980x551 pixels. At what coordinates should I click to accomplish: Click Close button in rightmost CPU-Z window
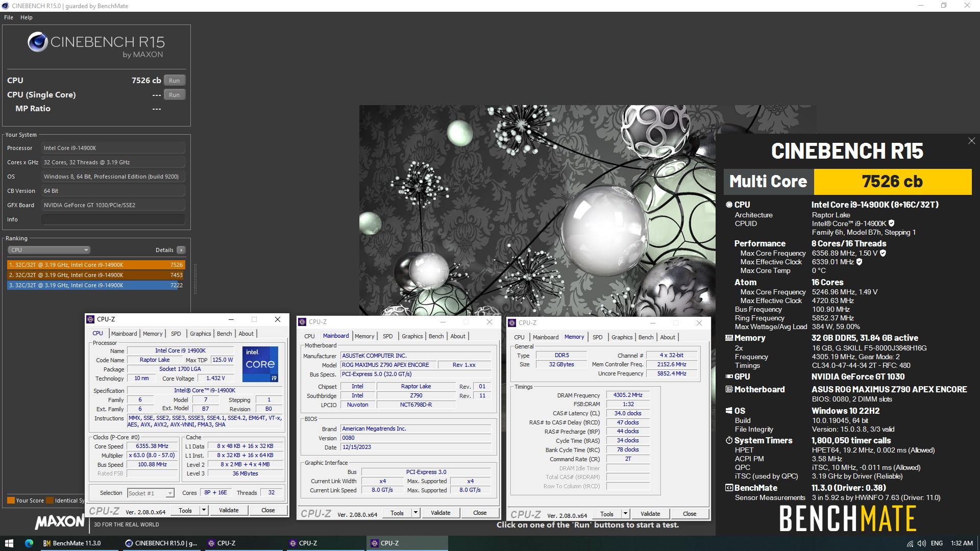[x=690, y=514]
